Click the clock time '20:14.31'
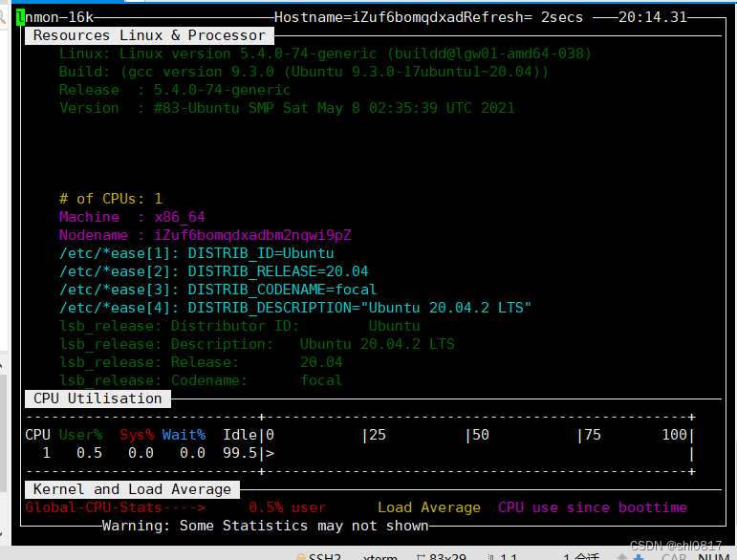 652,17
